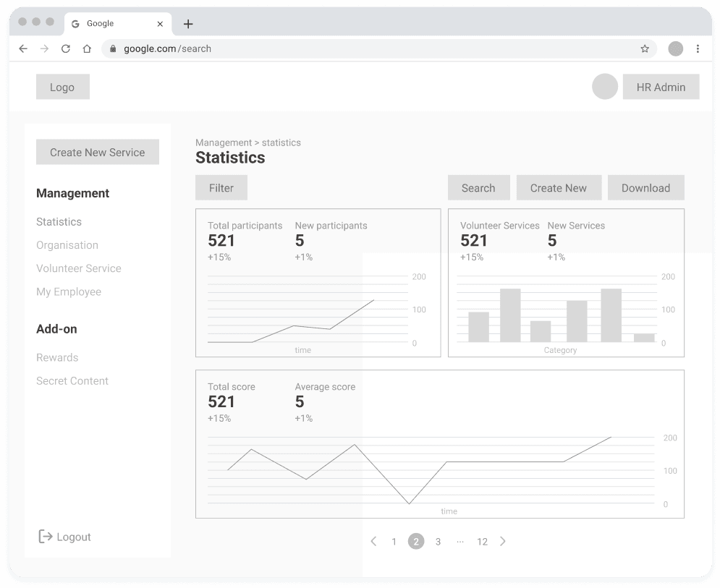Image resolution: width=720 pixels, height=588 pixels.
Task: Open Volunteer Service in the sidebar
Action: [79, 268]
